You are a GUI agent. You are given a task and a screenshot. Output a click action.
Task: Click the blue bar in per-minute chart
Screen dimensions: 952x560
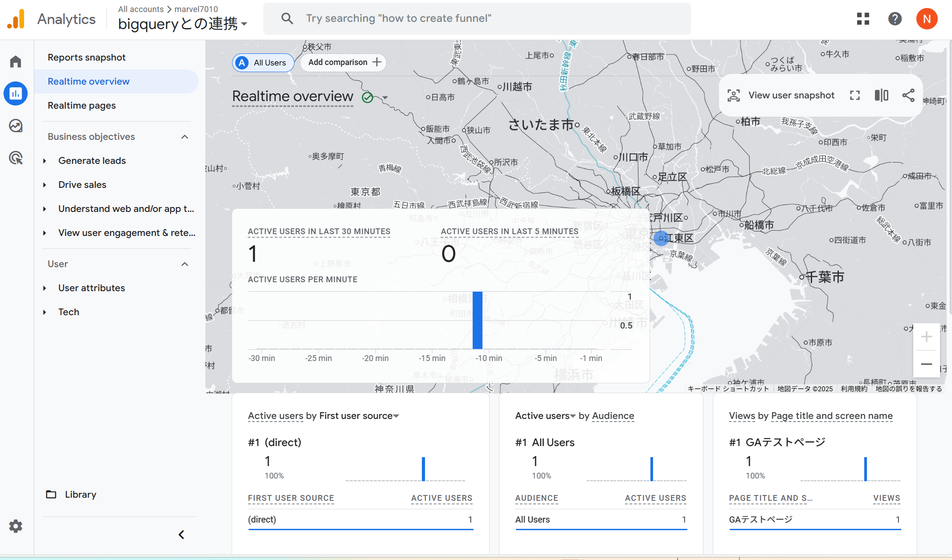[478, 321]
